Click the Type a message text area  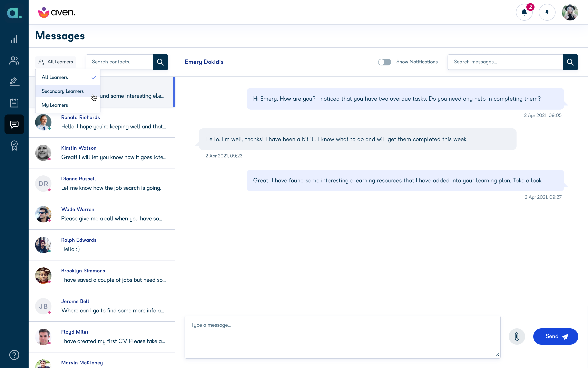[x=342, y=337]
